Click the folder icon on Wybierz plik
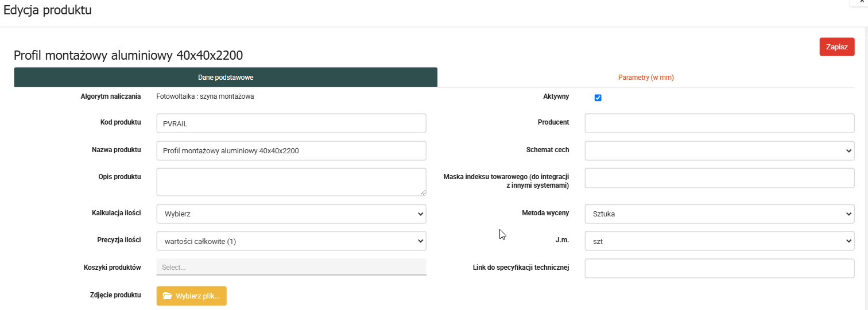The height and width of the screenshot is (310, 868). tap(167, 296)
